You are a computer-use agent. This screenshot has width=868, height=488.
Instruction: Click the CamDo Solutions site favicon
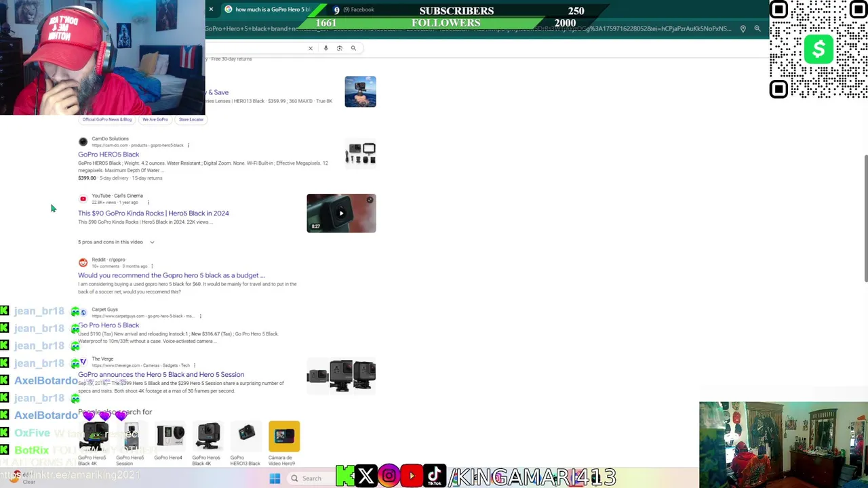[83, 142]
